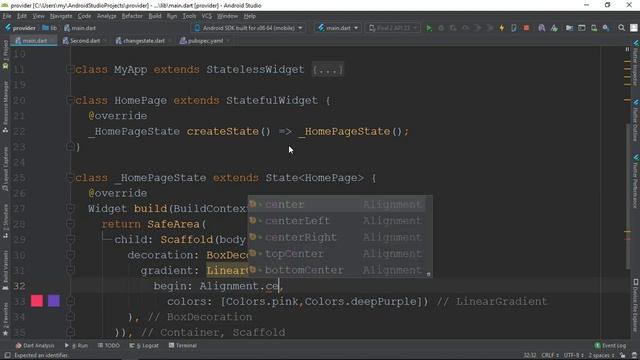Open the Flutter Outline side panel
Viewport: 640px width, 360px height.
click(x=636, y=120)
